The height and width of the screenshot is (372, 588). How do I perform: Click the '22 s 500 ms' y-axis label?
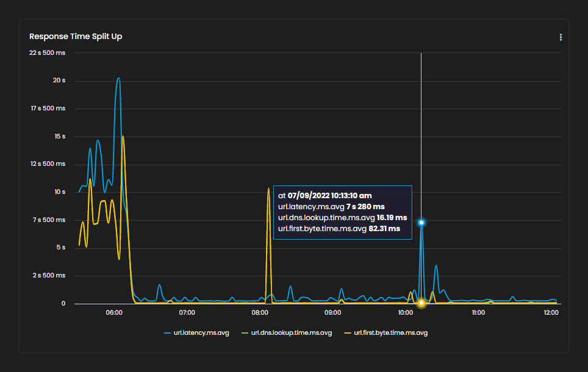point(47,53)
